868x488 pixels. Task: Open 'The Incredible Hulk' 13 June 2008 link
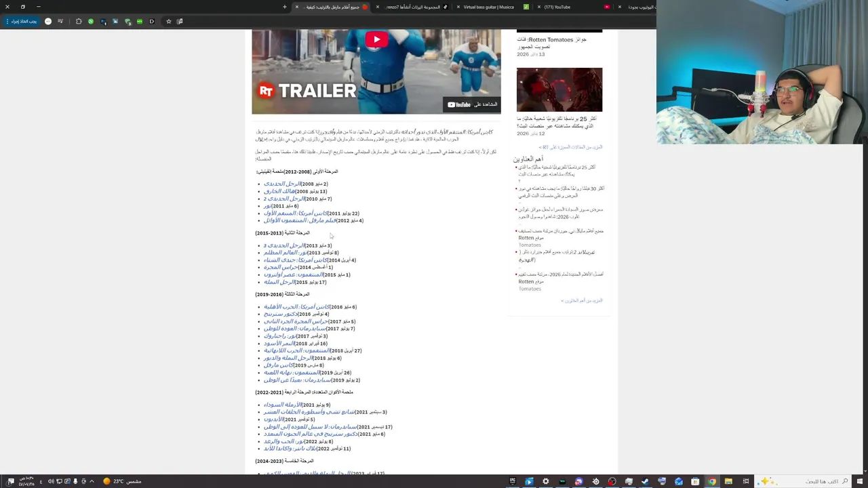[x=279, y=191]
